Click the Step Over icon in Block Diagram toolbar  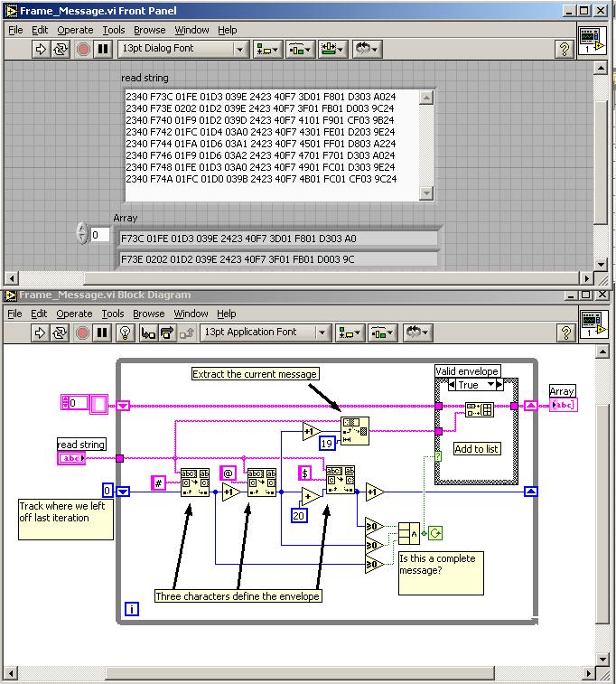tap(168, 333)
